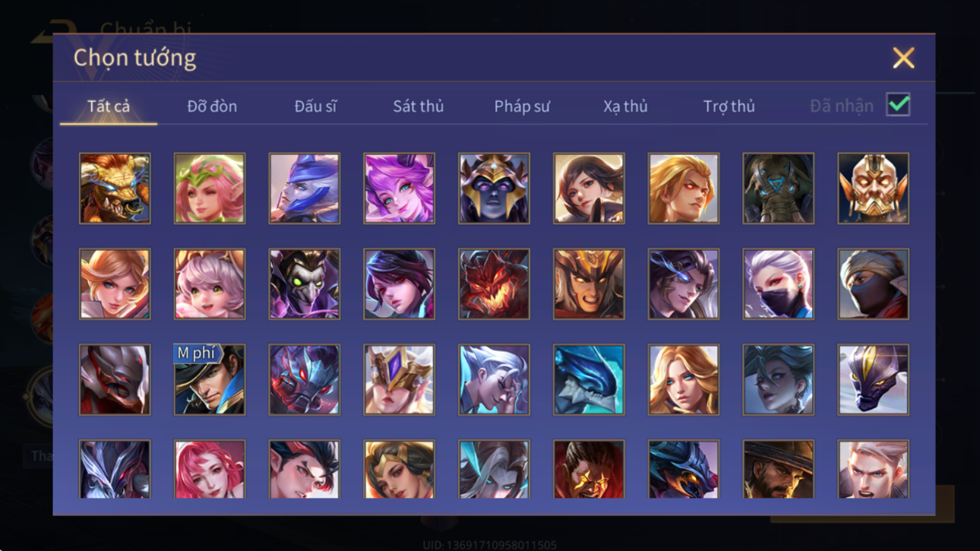Select the plague doctor masked hero
Screen dimensions: 980x551
pos(304,284)
